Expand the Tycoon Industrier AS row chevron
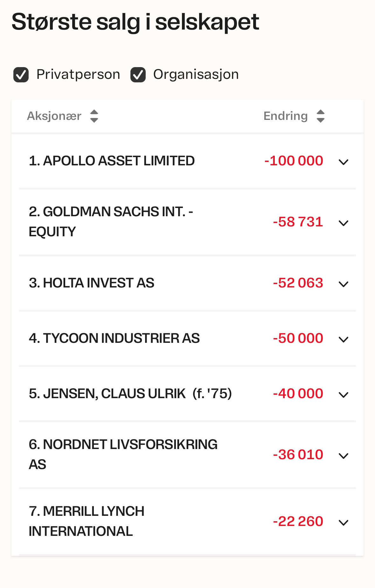 click(x=344, y=340)
